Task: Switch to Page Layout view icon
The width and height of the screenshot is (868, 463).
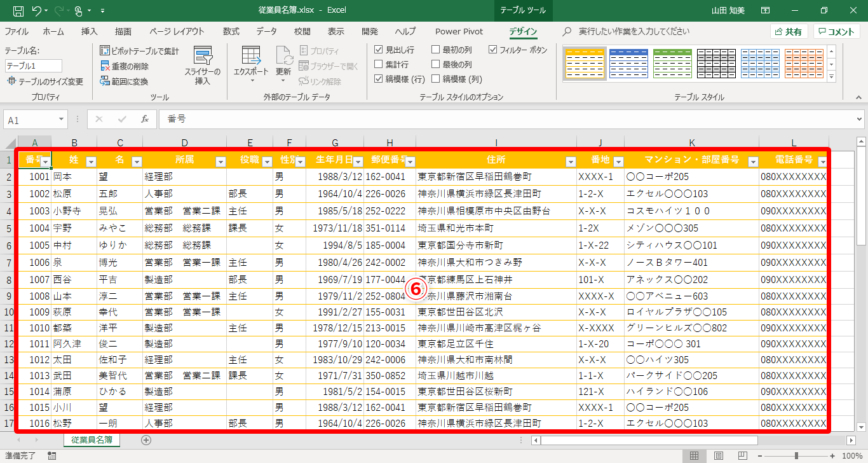Action: [x=718, y=455]
